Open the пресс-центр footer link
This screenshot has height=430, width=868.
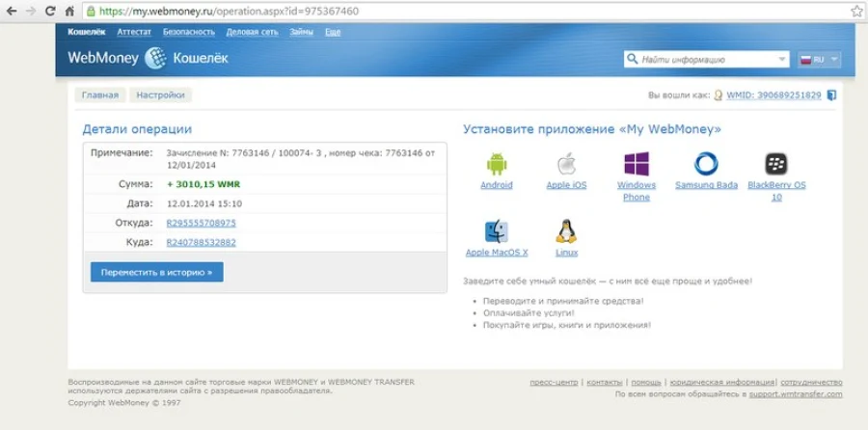pos(554,383)
